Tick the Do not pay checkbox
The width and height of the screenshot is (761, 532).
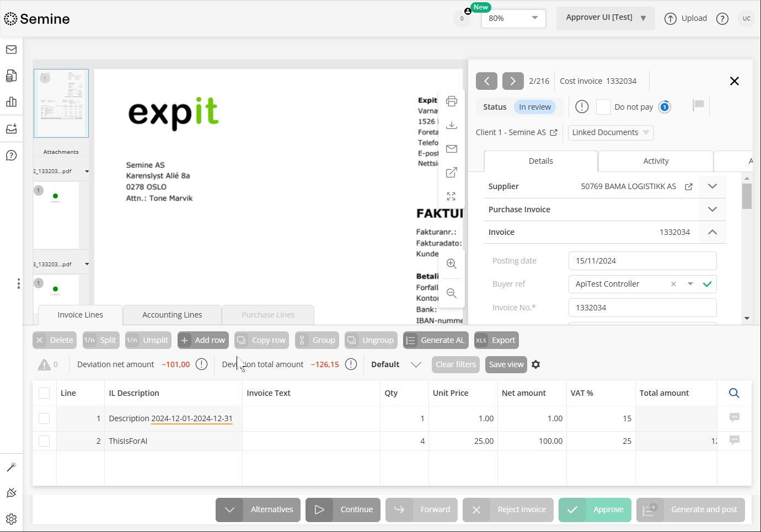point(603,107)
